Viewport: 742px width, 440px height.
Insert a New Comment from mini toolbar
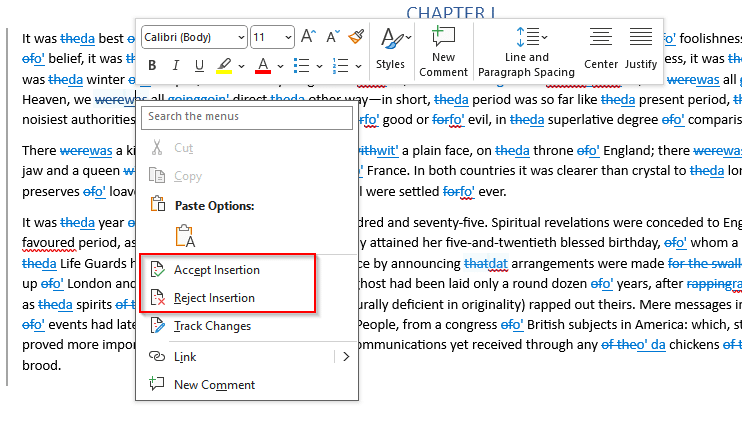(443, 51)
